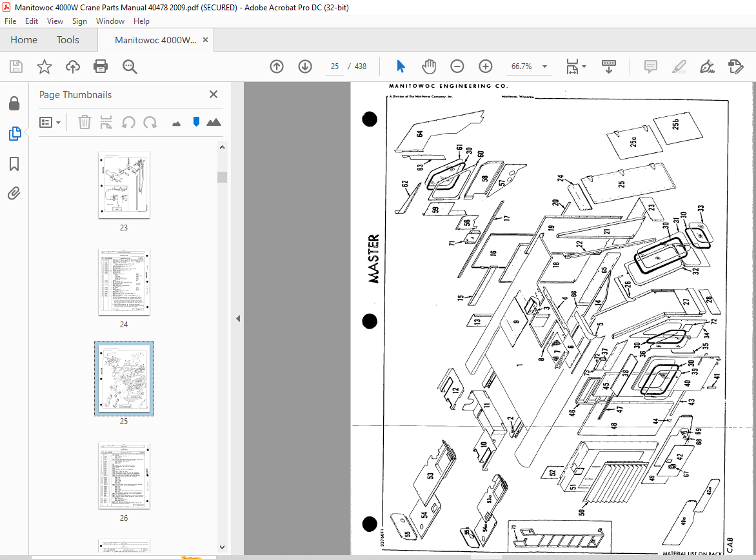Insert pages via thumbnail toolbar
The height and width of the screenshot is (559, 756).
point(106,122)
